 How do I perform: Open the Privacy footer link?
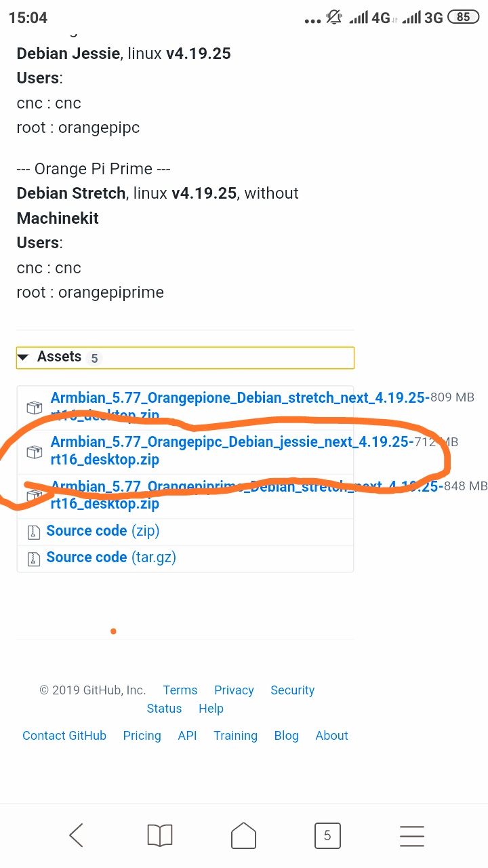point(234,690)
